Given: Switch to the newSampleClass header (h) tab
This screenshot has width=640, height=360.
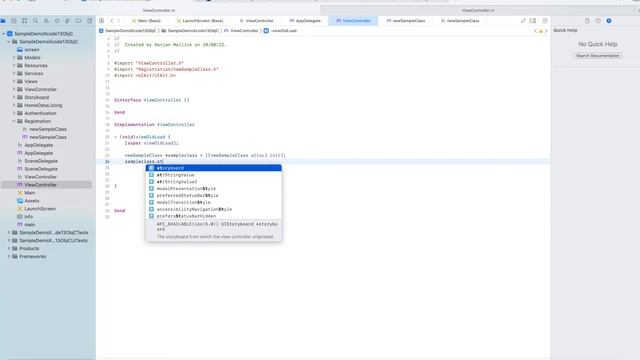Looking at the screenshot, I should 460,20.
